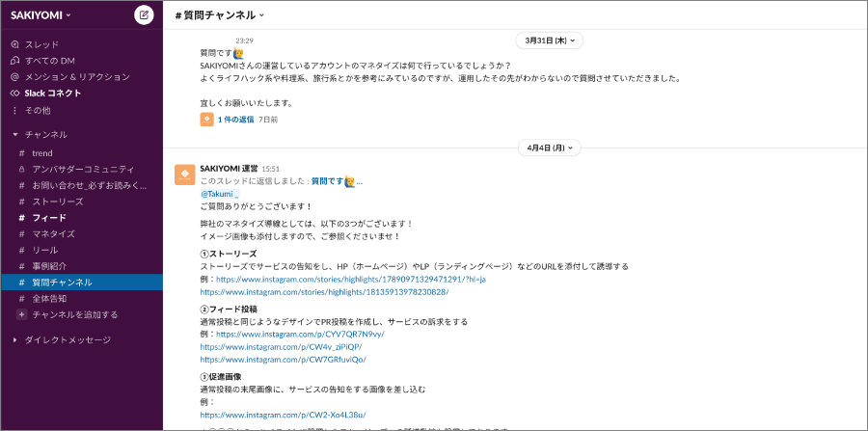Select the 質問チャンネル in sidebar
868x431 pixels.
(81, 283)
